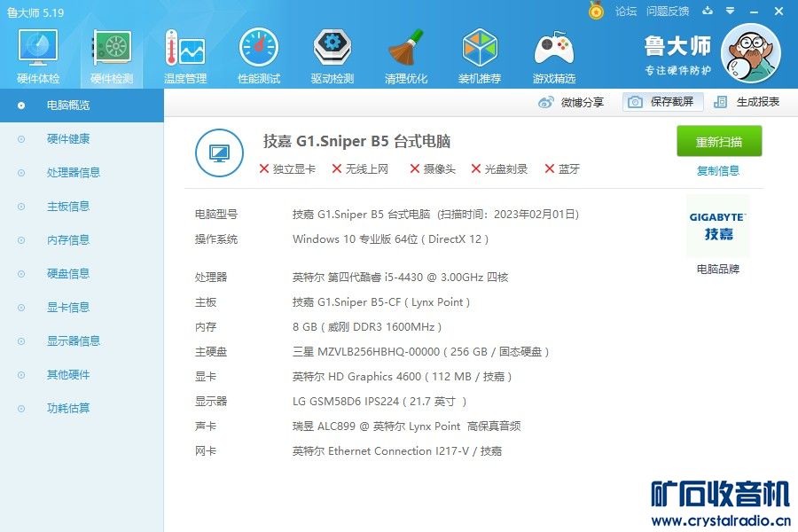Click memory value 8 GB DDR3 1600MHz
This screenshot has height=532, width=798.
pos(367,327)
